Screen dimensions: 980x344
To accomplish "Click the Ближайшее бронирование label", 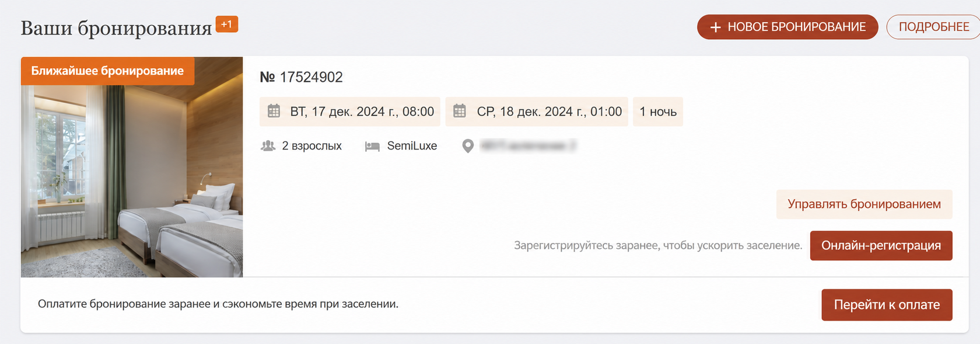I will click(107, 71).
